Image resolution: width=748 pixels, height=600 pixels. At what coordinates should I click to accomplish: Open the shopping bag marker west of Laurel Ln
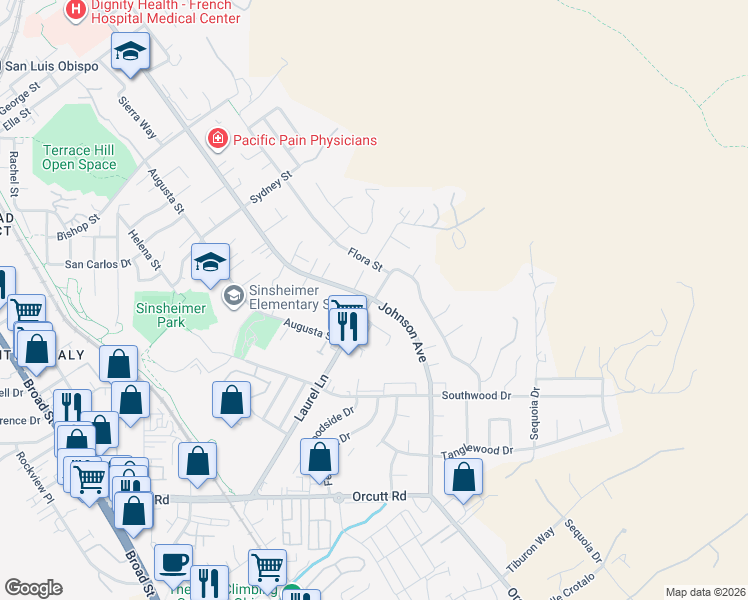click(231, 403)
